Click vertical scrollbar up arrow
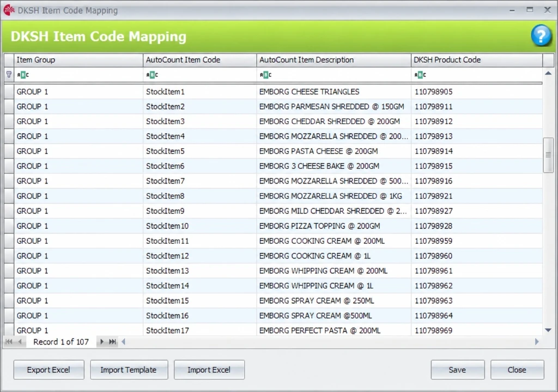The width and height of the screenshot is (558, 392). 548,73
